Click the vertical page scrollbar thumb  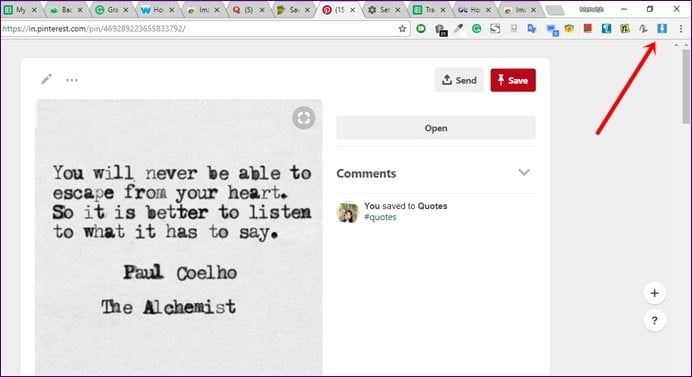(685, 86)
